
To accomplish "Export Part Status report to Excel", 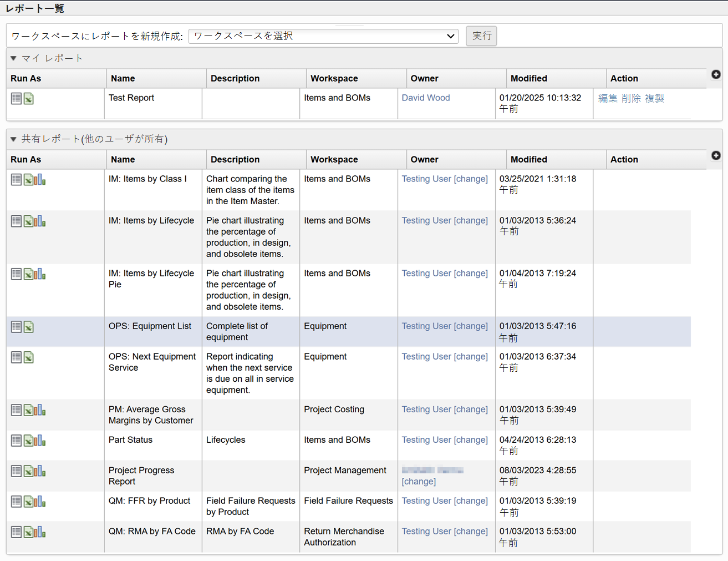I will 29,441.
